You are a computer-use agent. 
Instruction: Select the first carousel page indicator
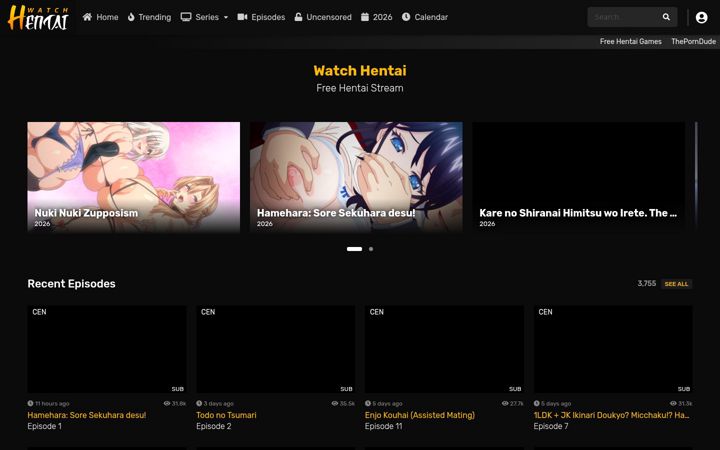tap(354, 249)
